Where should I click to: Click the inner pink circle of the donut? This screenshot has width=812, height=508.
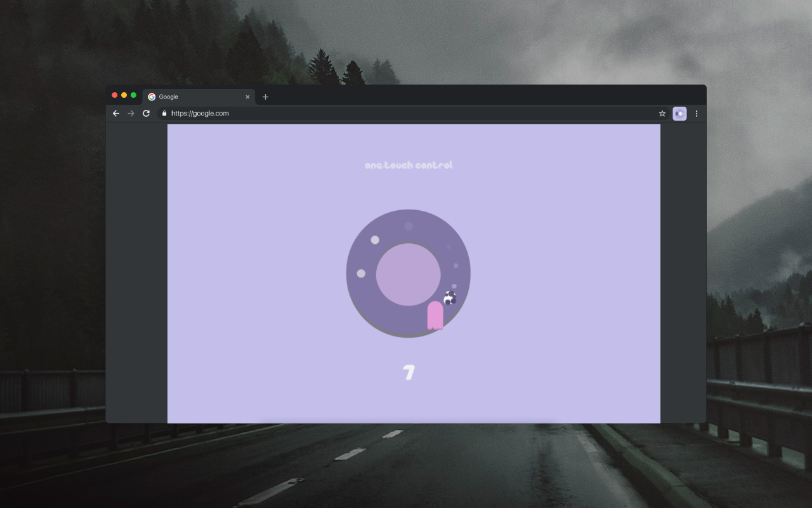409,274
